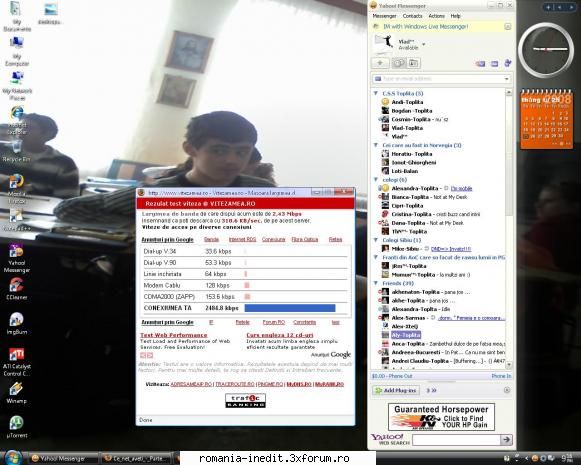Click the contact list vertical scrollbar
Image resolution: width=581 pixels, height=465 pixels.
[509, 227]
